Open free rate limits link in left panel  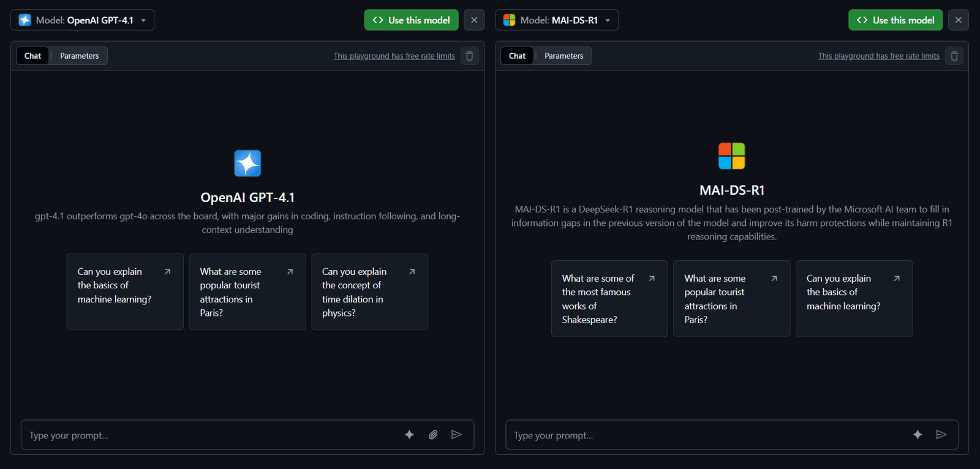(394, 56)
